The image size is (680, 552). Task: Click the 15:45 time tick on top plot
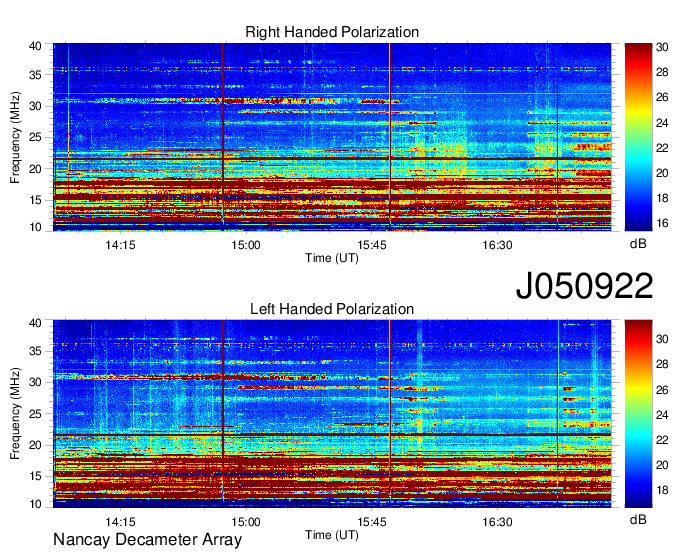tap(372, 245)
